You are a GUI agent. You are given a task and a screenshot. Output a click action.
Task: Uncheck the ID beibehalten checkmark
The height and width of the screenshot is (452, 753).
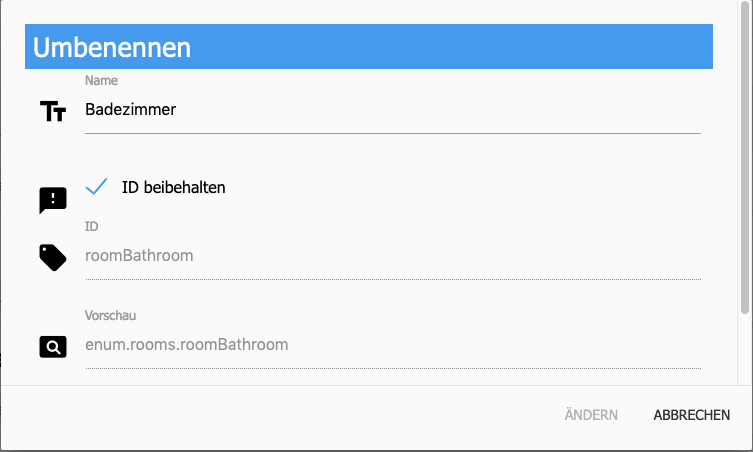(x=97, y=187)
